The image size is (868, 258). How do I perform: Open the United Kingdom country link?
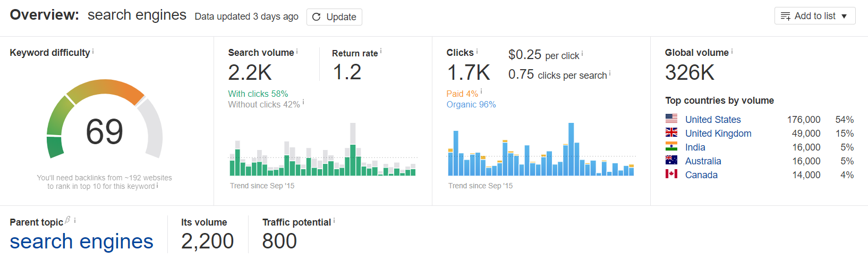(x=718, y=134)
